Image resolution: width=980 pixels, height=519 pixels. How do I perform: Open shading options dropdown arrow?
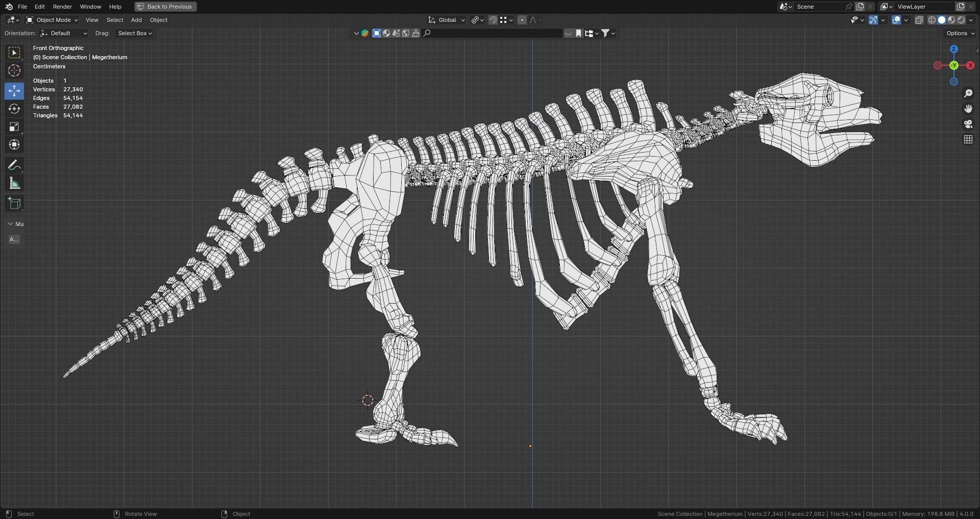[x=971, y=20]
